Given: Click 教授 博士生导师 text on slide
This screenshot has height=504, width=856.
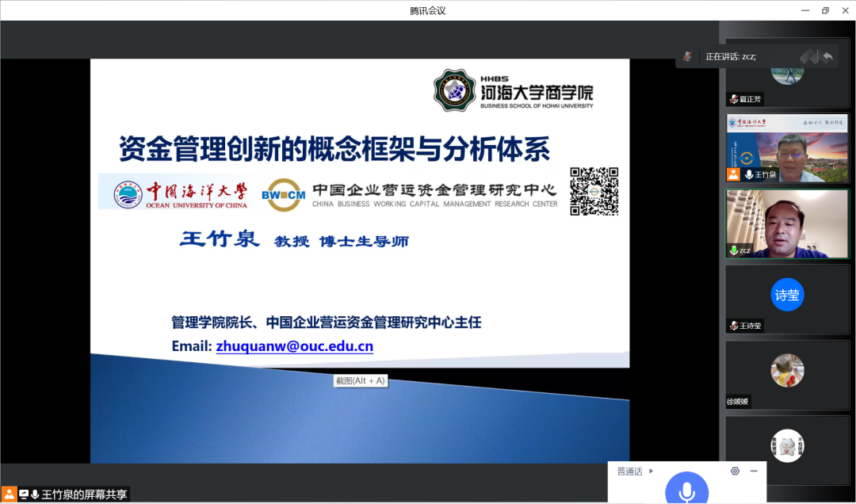Looking at the screenshot, I should [x=341, y=241].
